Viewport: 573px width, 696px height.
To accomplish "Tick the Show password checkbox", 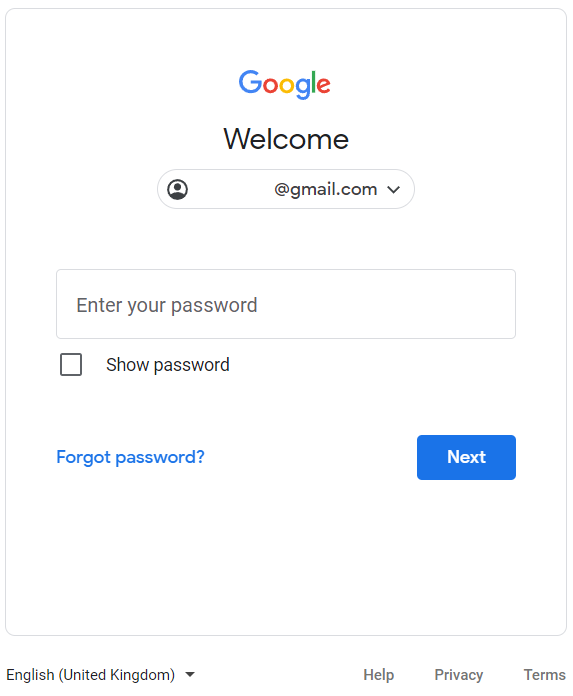I will click(x=71, y=364).
